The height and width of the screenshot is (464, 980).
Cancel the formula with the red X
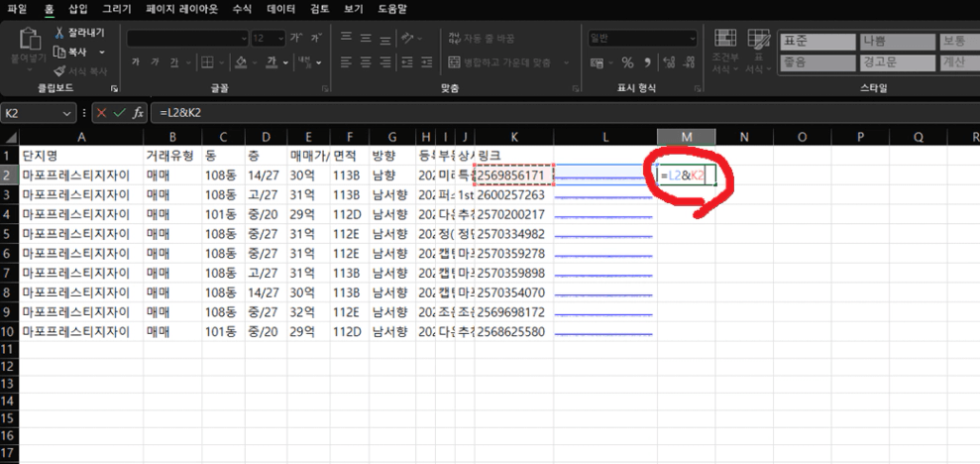[x=101, y=112]
